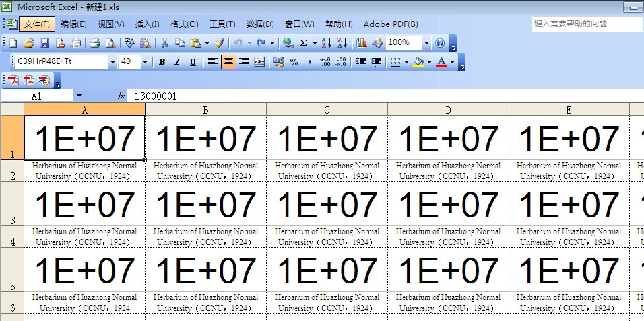Click the AutoSum sigma icon
644x321 pixels.
[304, 43]
